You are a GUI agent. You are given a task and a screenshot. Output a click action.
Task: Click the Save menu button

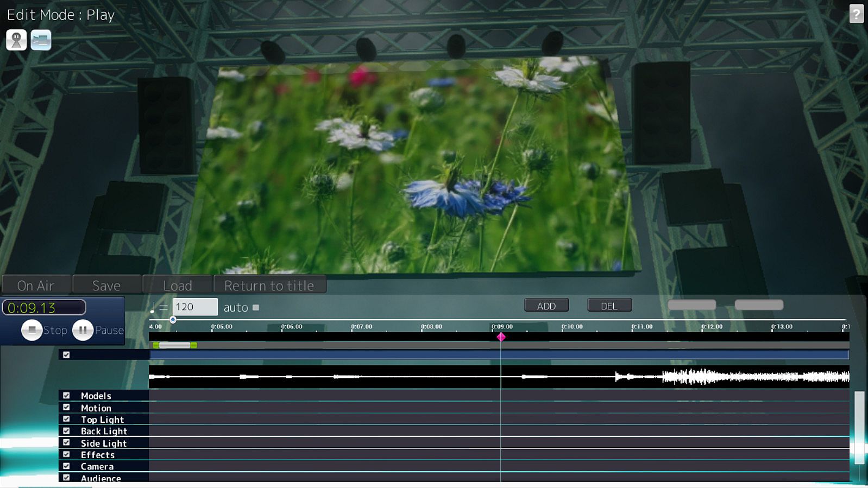[x=106, y=286]
